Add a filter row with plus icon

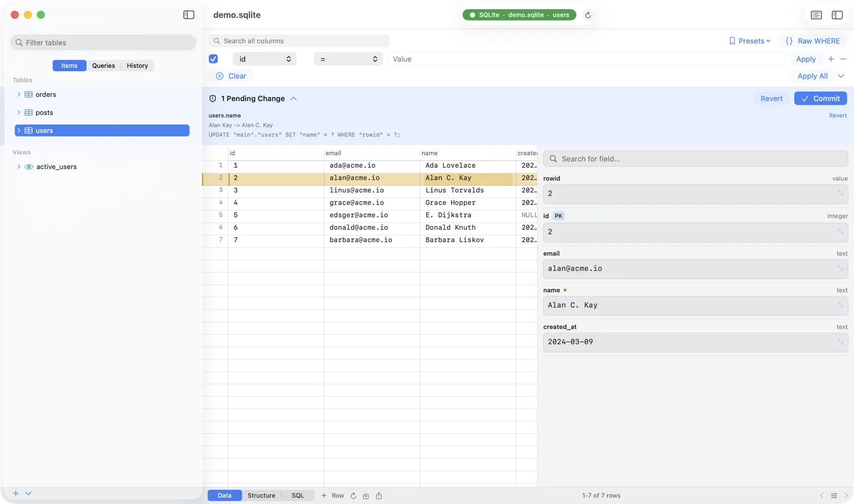point(831,59)
